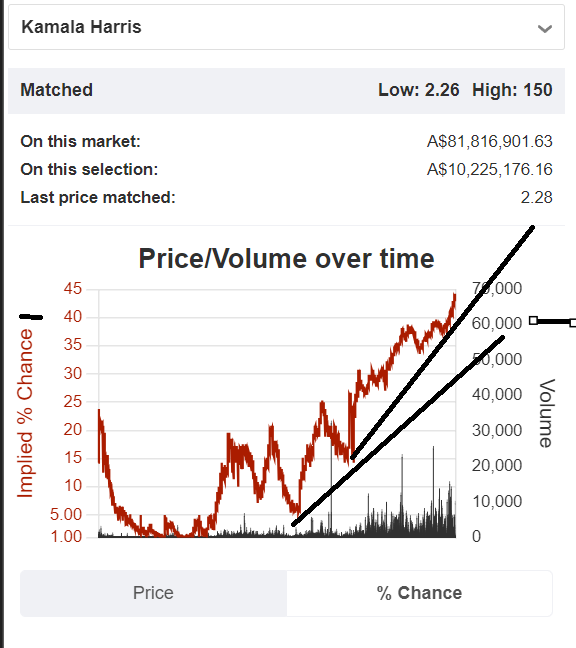Switch to the % Chance tab
The height and width of the screenshot is (648, 576).
(419, 593)
